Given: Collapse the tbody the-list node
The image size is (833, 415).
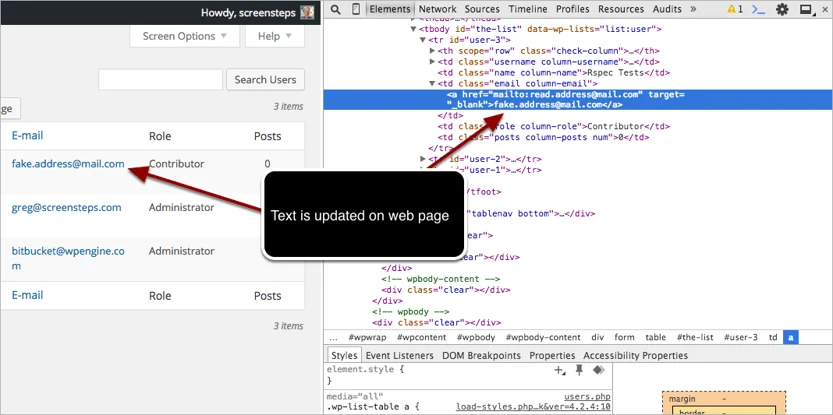Looking at the screenshot, I should point(413,29).
